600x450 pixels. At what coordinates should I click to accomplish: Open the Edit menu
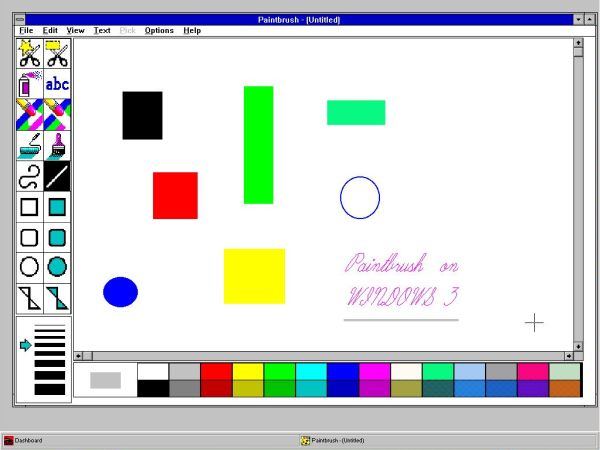coord(50,31)
